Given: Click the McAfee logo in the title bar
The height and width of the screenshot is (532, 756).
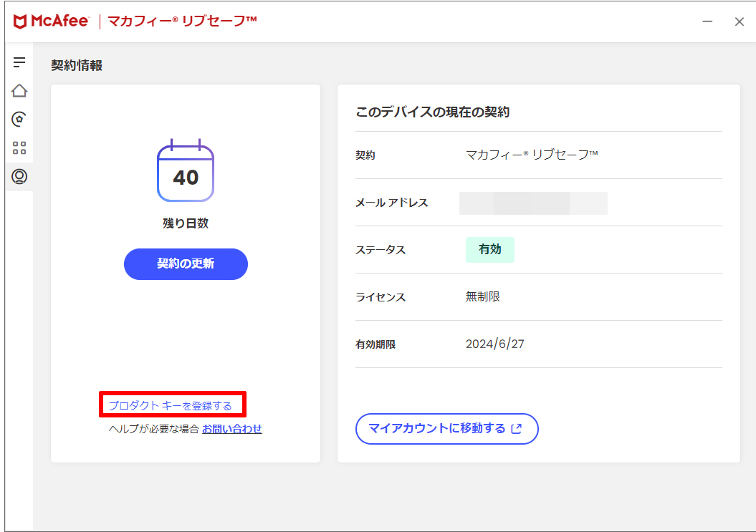Looking at the screenshot, I should pos(51,21).
